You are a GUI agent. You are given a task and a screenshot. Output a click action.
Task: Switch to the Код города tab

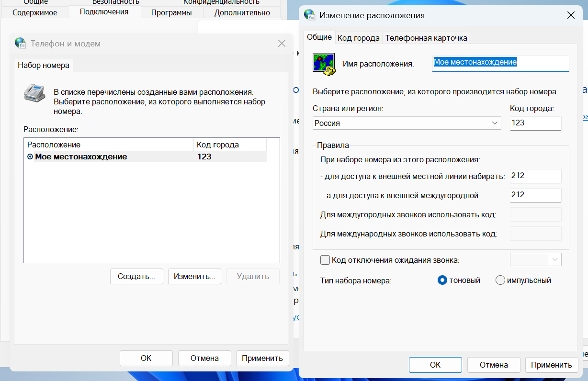click(359, 38)
